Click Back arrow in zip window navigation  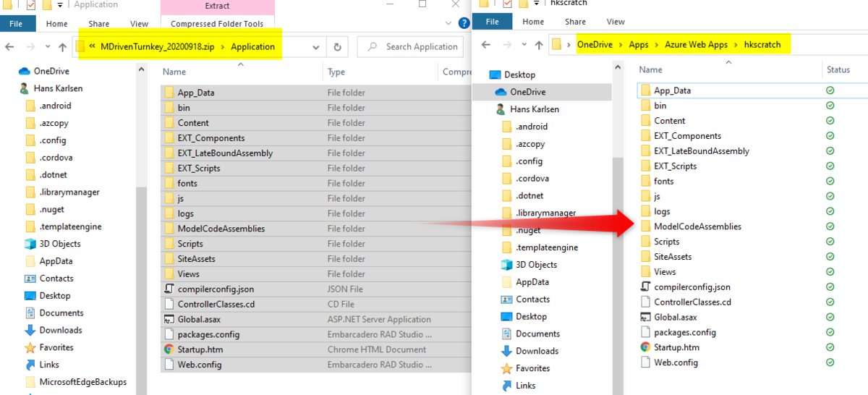click(x=9, y=47)
